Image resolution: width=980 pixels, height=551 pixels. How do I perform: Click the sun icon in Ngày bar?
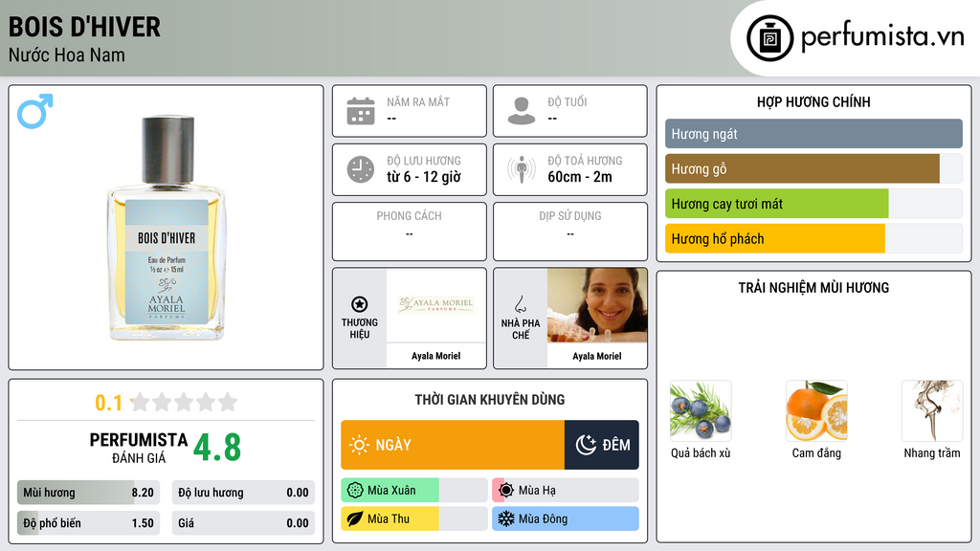[359, 445]
